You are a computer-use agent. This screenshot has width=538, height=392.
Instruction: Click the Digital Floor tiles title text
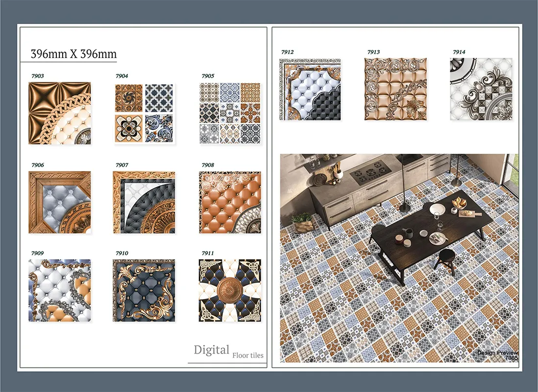click(228, 351)
